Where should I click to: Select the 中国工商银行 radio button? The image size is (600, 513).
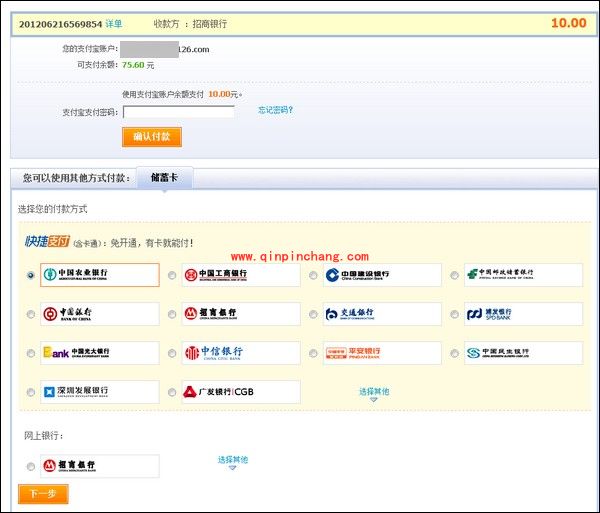click(x=172, y=275)
